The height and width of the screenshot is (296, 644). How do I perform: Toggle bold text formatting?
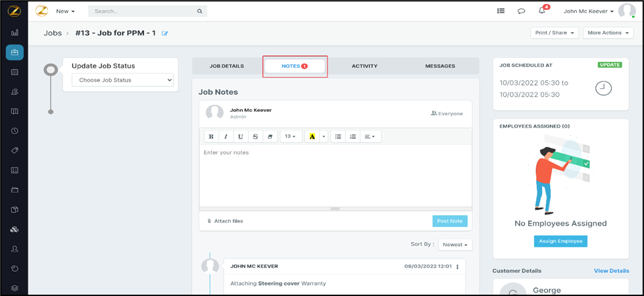211,137
